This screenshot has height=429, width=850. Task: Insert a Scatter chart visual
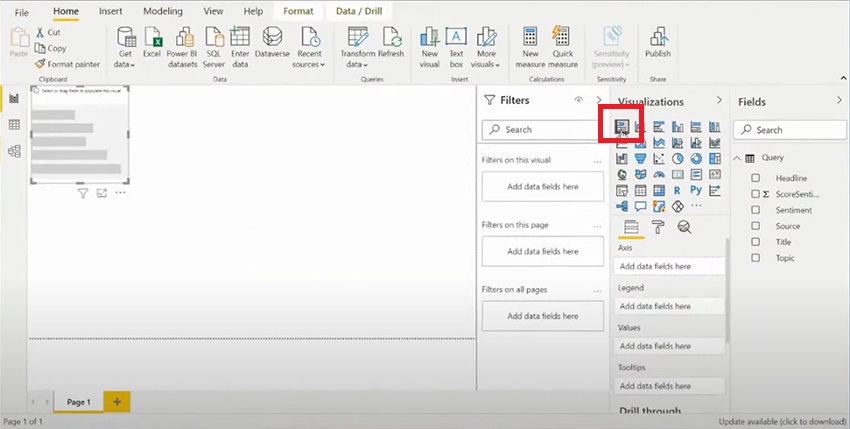coord(659,158)
